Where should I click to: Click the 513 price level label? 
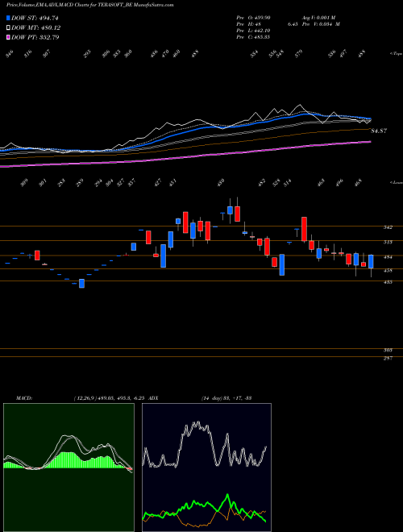tap(388, 243)
